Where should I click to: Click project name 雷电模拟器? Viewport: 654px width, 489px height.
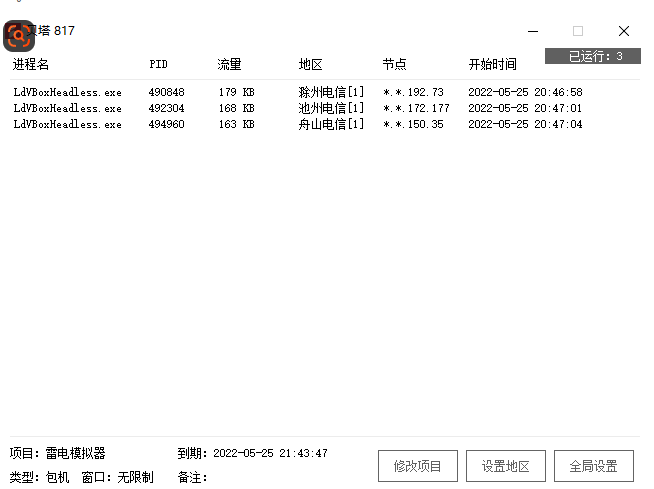tap(75, 453)
